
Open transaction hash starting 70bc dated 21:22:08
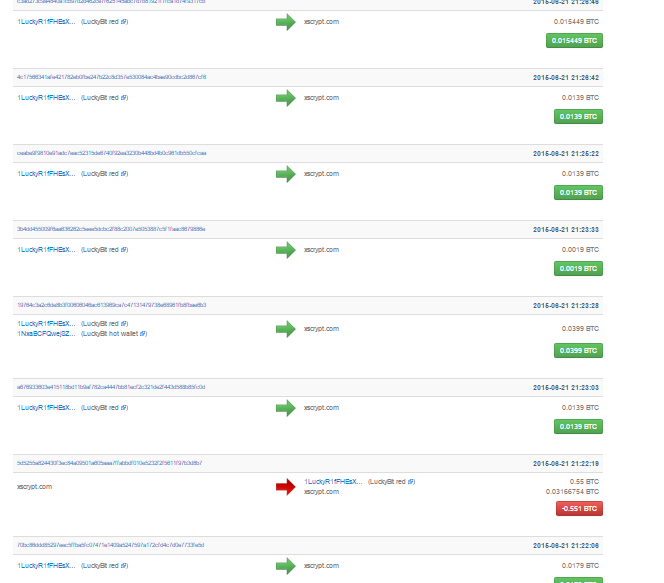click(111, 545)
